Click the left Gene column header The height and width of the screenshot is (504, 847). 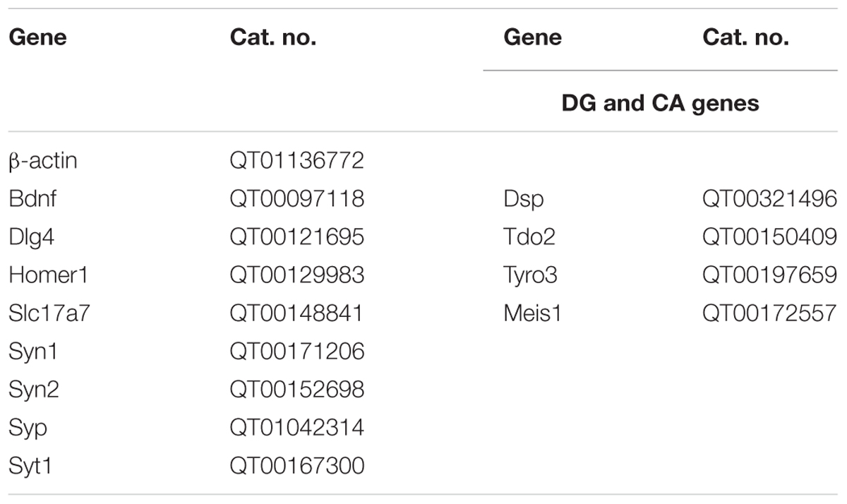pos(37,37)
